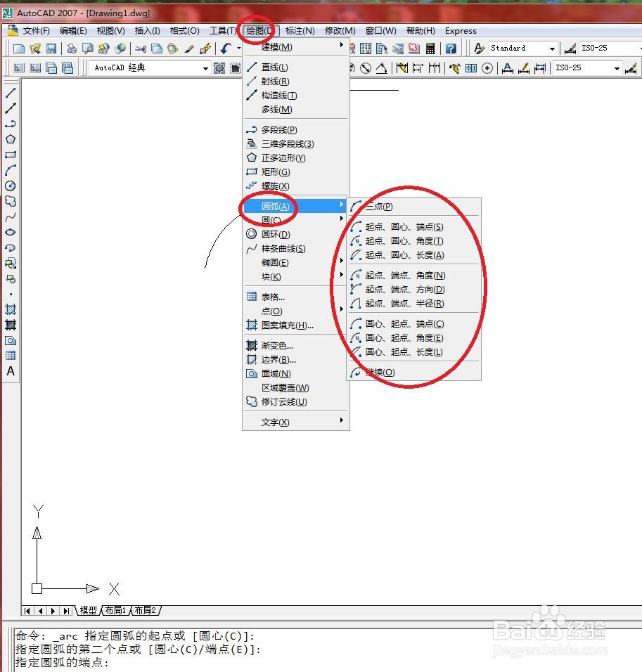Image resolution: width=642 pixels, height=672 pixels.
Task: Choose 起点、圆心、端点(S) arc option
Action: tap(414, 227)
